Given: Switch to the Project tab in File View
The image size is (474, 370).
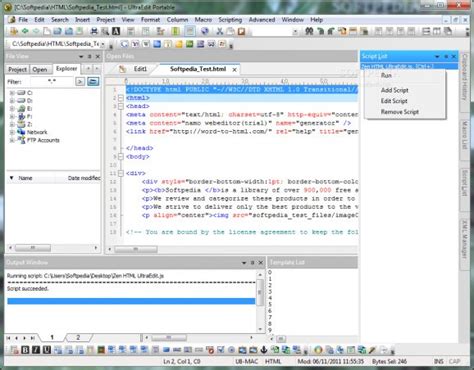Looking at the screenshot, I should (17, 69).
